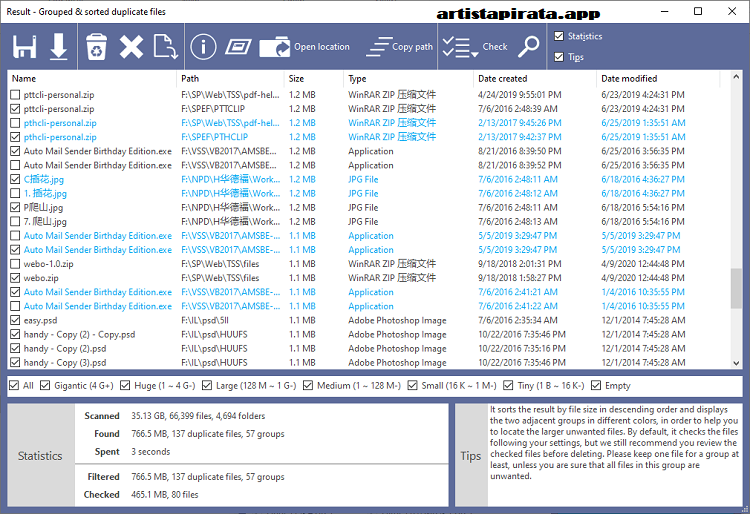Select the P爬山.jpg file name
The width and height of the screenshot is (750, 514).
pos(44,208)
